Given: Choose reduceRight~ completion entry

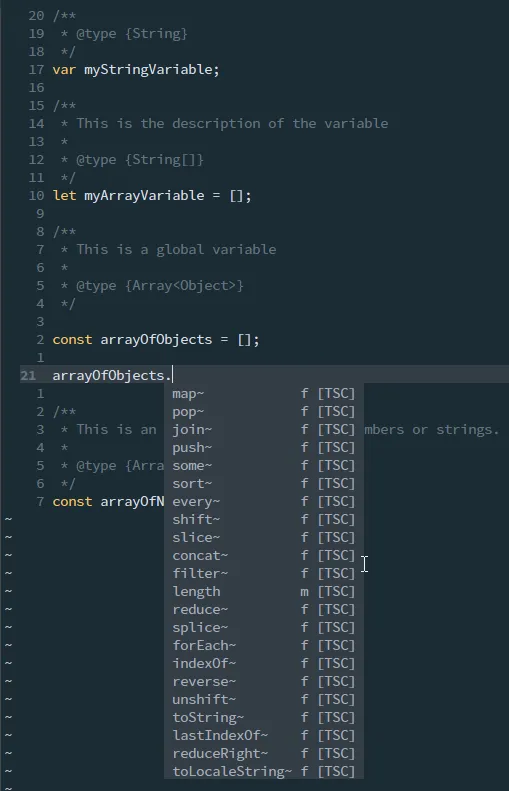Looking at the screenshot, I should [263, 754].
